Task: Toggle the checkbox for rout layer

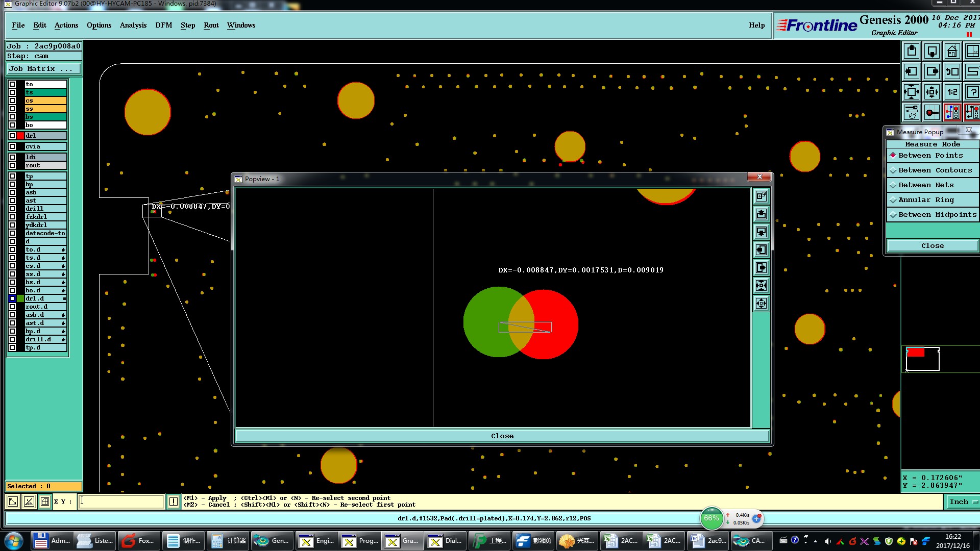Action: tap(12, 165)
